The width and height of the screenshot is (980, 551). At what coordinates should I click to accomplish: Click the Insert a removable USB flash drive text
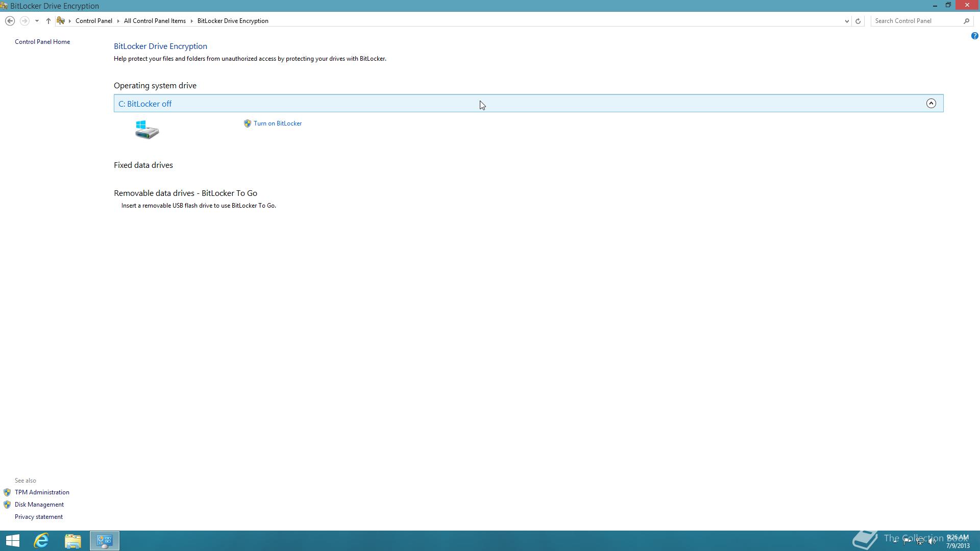point(199,206)
